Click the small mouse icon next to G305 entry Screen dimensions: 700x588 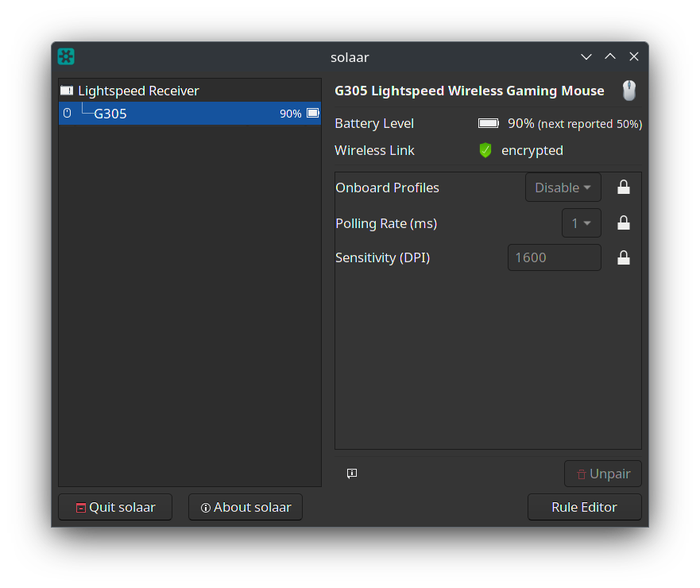tap(67, 113)
